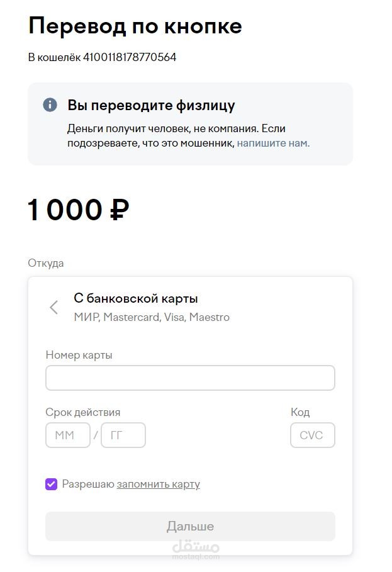Click the 1 000 ₽ transfer amount

click(x=78, y=210)
